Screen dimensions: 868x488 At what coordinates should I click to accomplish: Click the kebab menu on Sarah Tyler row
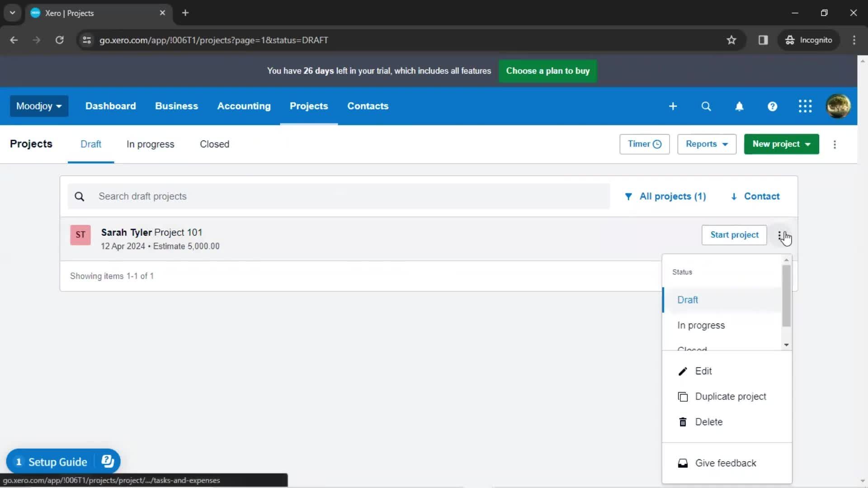pos(780,235)
